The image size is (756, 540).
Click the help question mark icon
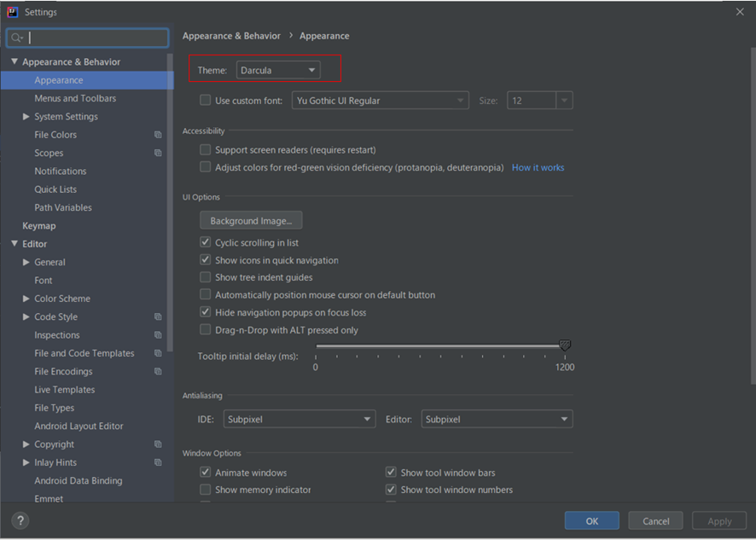click(x=20, y=520)
